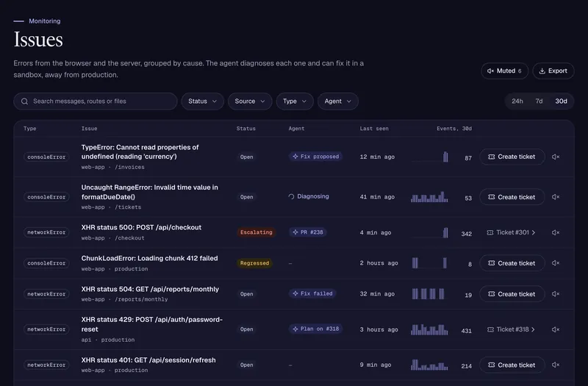Click the Last seen column header
Screen dimensions: 588x386
374,129
